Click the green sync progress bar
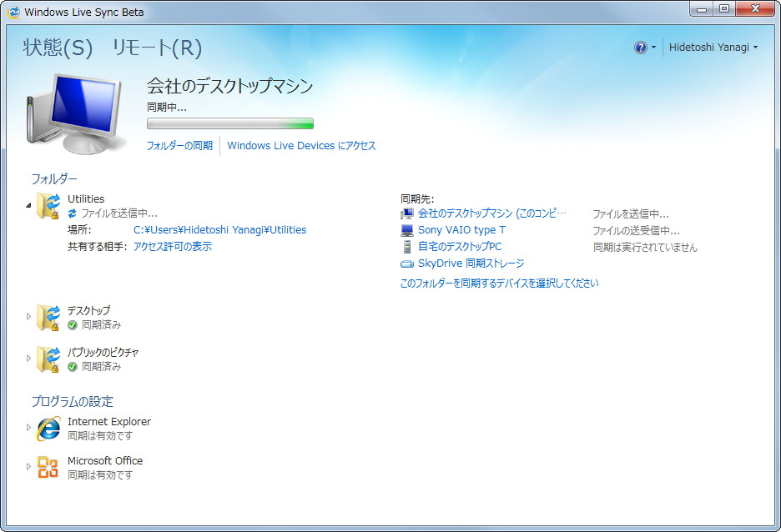The image size is (781, 532). coord(229,123)
